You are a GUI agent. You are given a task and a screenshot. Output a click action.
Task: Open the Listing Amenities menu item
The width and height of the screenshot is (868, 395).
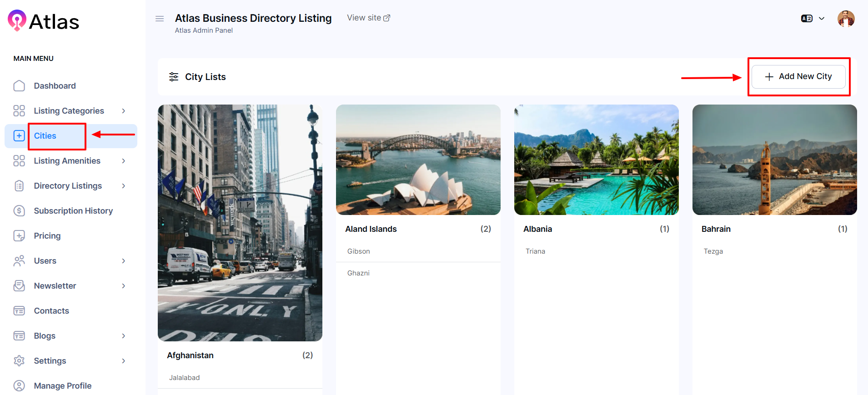pos(67,161)
